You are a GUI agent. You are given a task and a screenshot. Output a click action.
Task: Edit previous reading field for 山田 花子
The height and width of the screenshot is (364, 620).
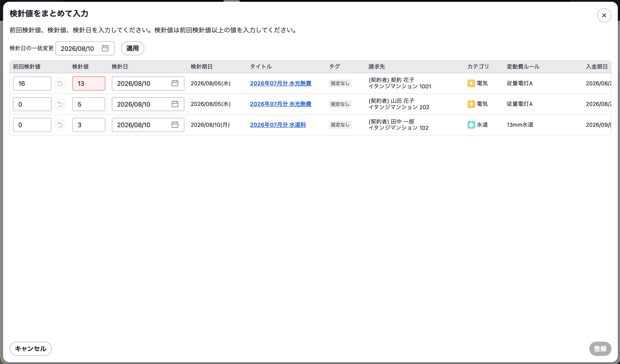click(x=32, y=104)
